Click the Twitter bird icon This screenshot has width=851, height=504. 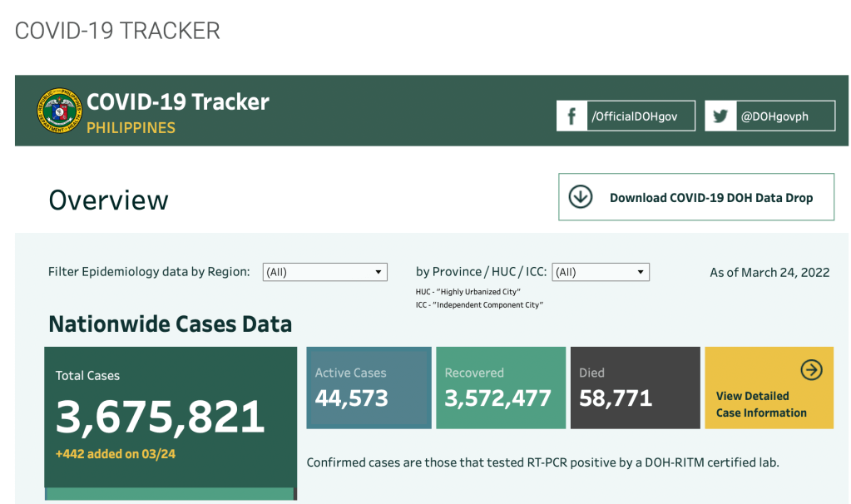pyautogui.click(x=720, y=116)
